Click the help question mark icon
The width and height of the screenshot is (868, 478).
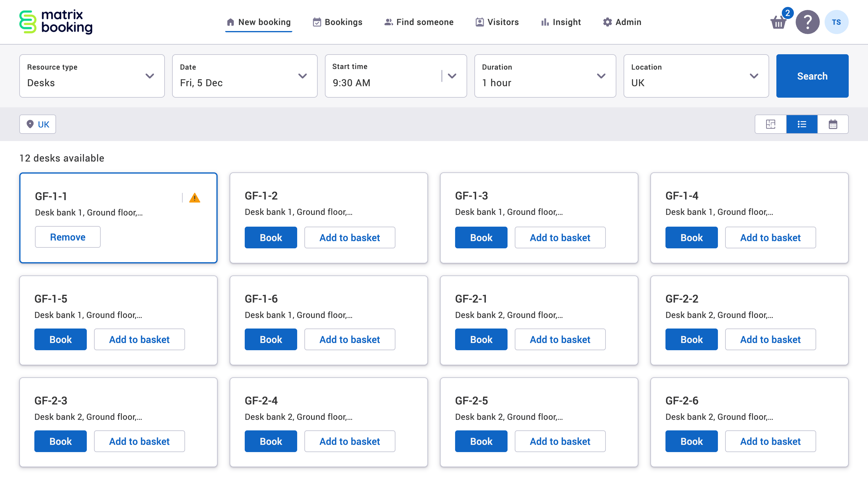pyautogui.click(x=807, y=22)
